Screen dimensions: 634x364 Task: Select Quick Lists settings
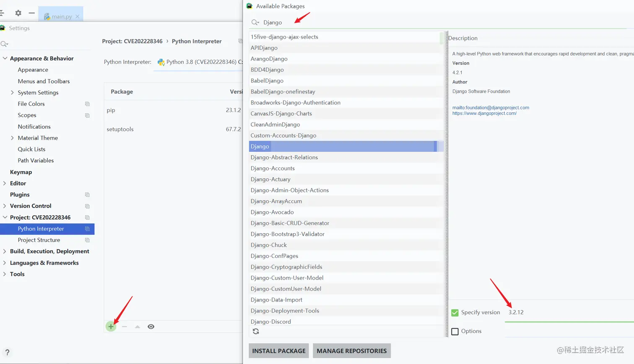pos(31,149)
